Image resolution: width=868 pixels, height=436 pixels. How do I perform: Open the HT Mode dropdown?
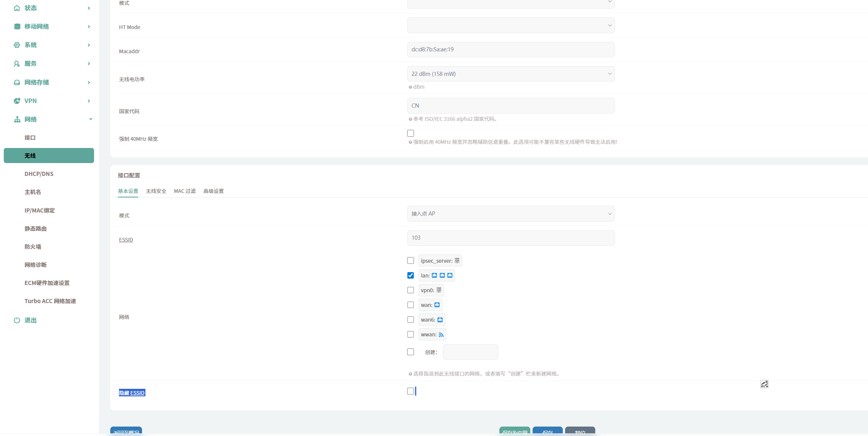coord(511,26)
